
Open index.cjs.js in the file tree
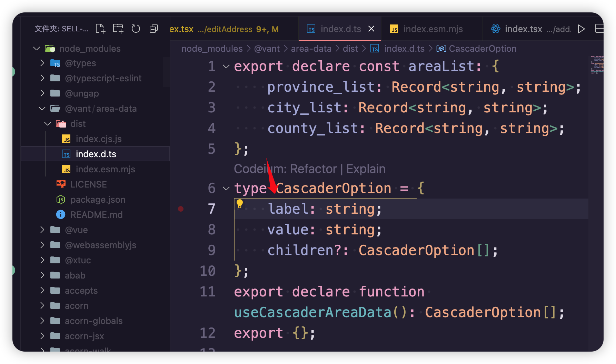pos(95,139)
